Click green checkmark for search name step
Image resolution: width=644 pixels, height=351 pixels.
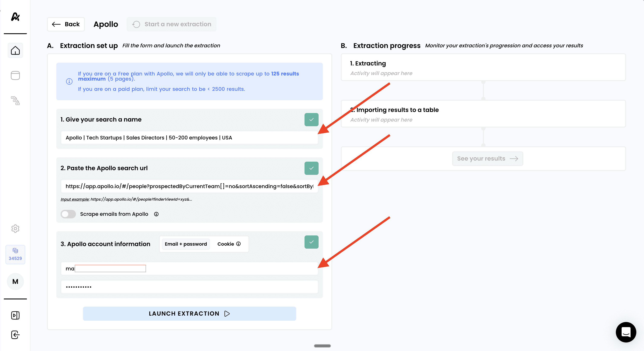click(311, 119)
